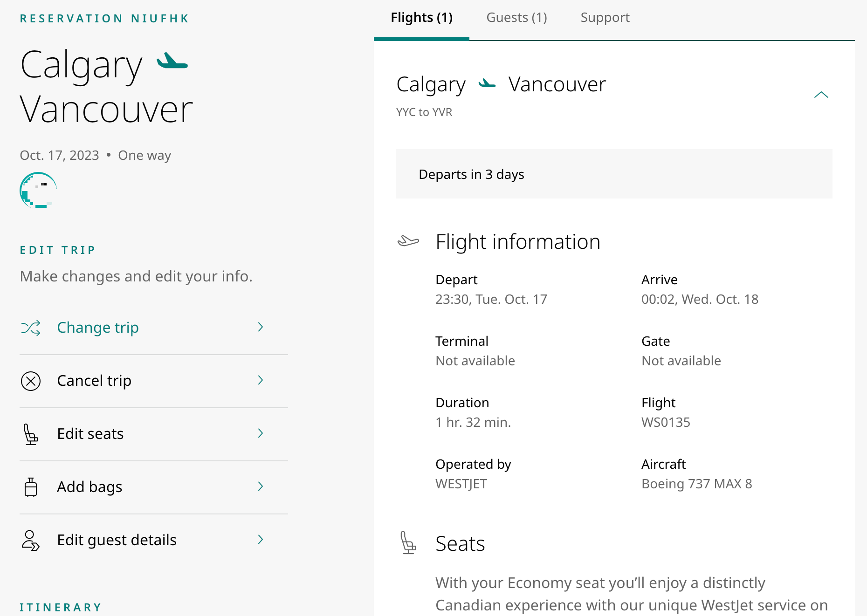The width and height of the screenshot is (867, 616).
Task: Select the seat icon next to Seats heading
Action: click(408, 543)
